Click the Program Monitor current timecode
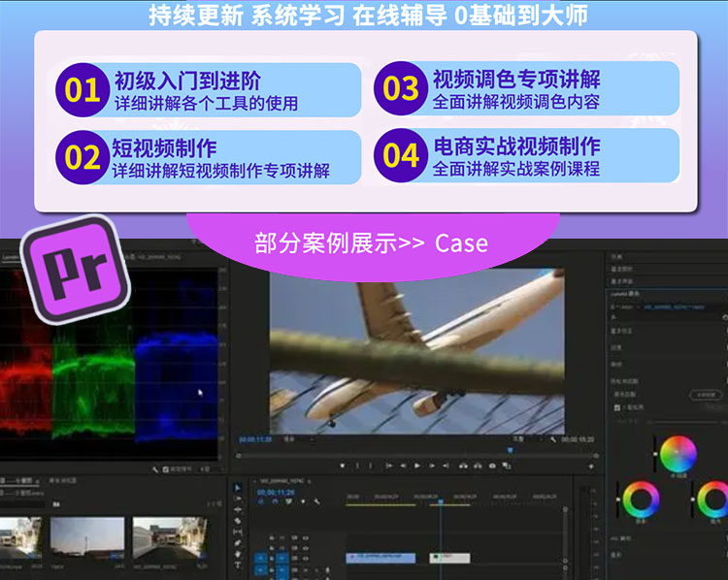This screenshot has width=728, height=580. (x=255, y=439)
